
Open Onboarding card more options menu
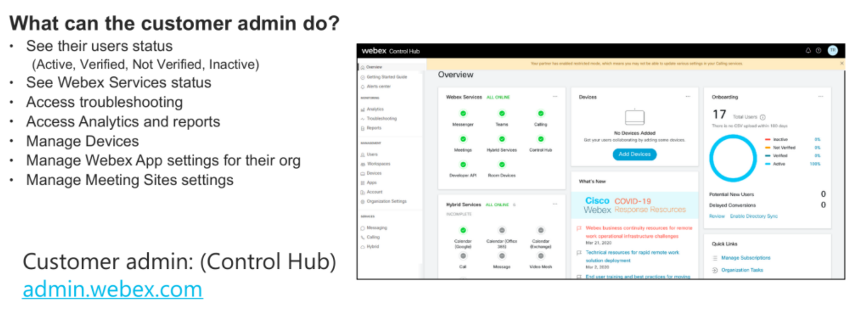pyautogui.click(x=820, y=97)
